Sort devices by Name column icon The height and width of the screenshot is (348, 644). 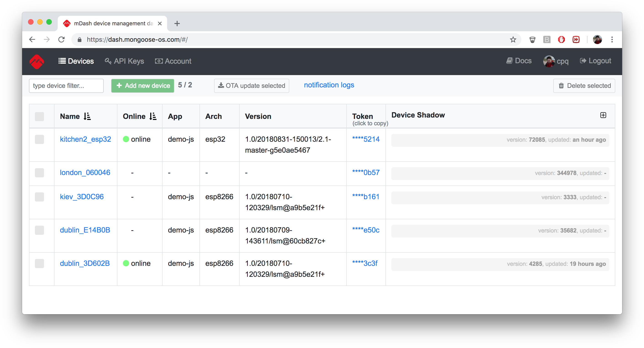(87, 116)
